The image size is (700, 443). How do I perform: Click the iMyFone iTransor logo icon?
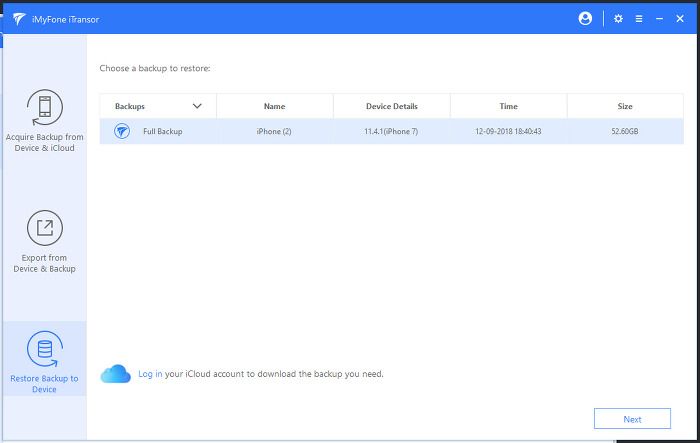(x=19, y=19)
